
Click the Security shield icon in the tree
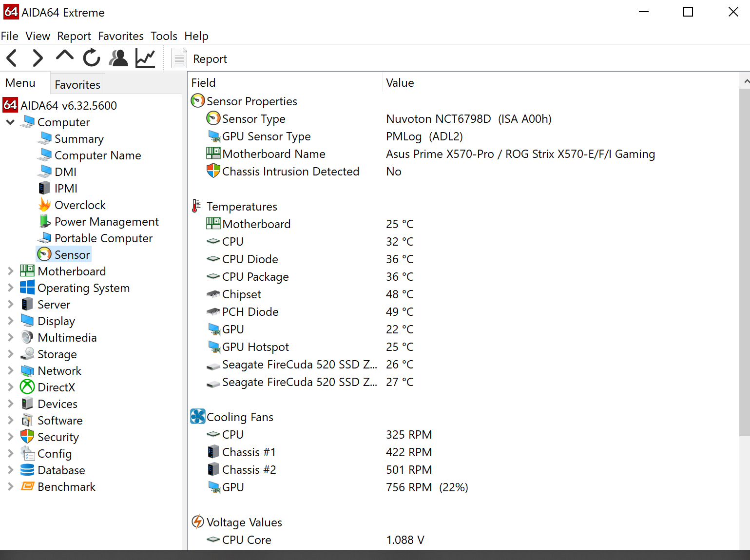coord(27,436)
